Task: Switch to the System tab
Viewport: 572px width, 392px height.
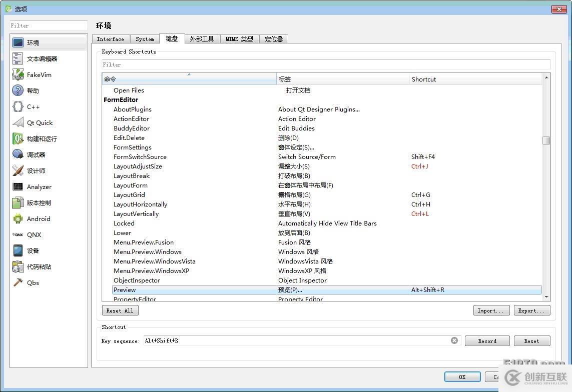Action: [145, 38]
